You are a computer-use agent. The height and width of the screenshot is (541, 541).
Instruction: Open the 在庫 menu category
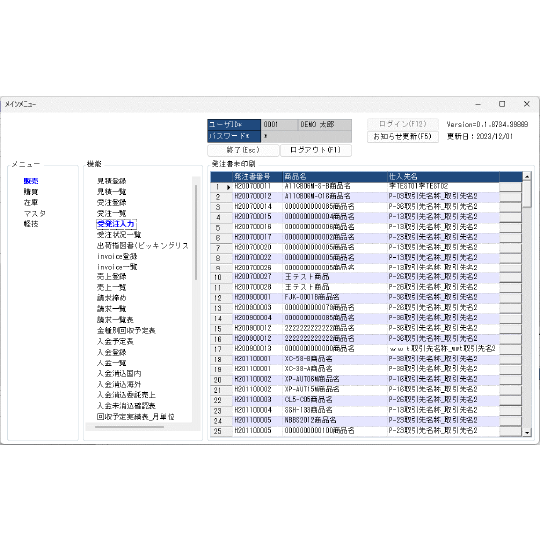(x=31, y=203)
